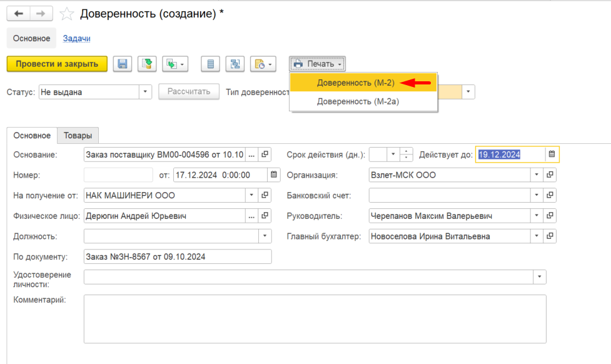The width and height of the screenshot is (611, 364).
Task: Show the related documents structure icon
Action: [235, 64]
